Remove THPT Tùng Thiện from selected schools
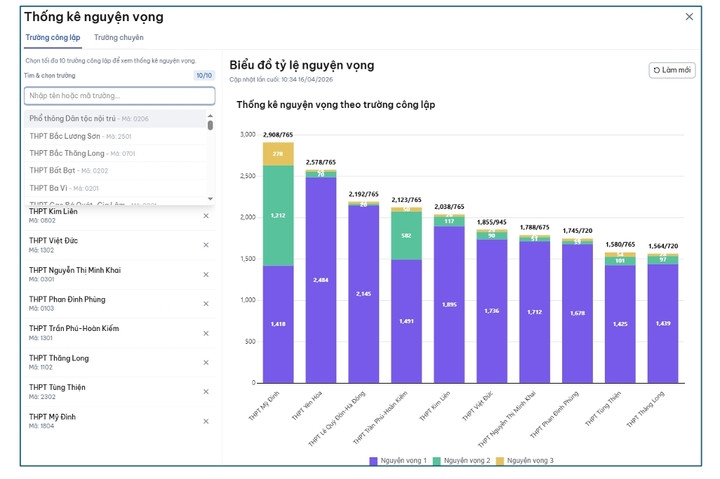Viewport: 720px width, 479px height. pyautogui.click(x=206, y=390)
